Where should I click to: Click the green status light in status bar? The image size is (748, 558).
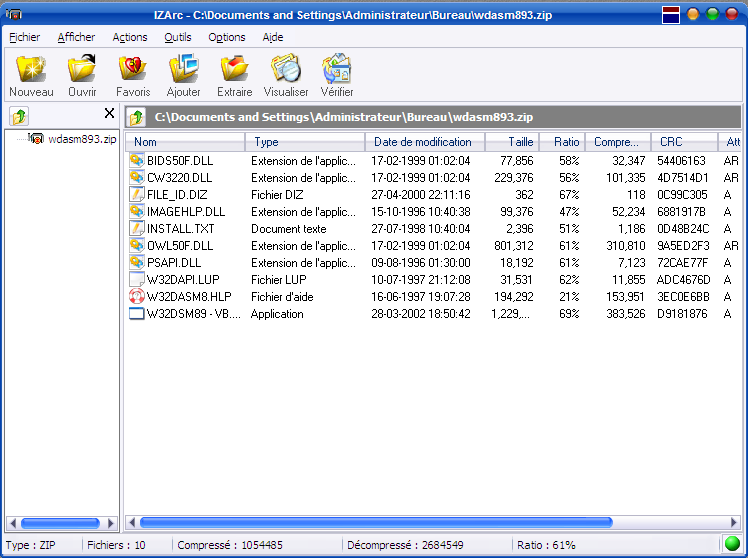[732, 544]
